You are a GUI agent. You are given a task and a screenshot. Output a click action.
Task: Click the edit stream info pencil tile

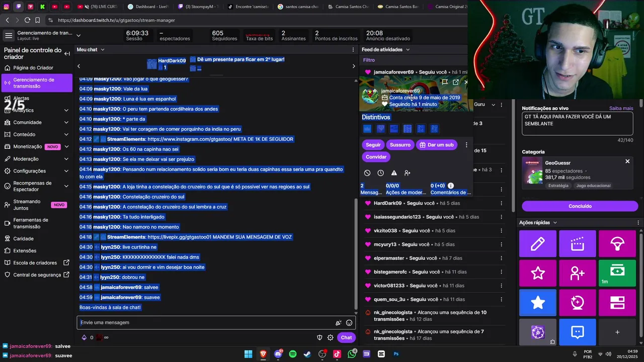538,244
